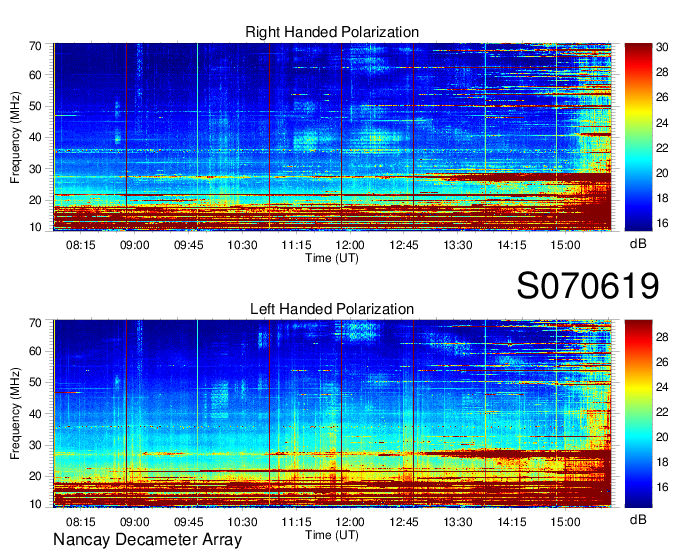Click the 40 MHz tick of Left Handed plot

point(35,414)
